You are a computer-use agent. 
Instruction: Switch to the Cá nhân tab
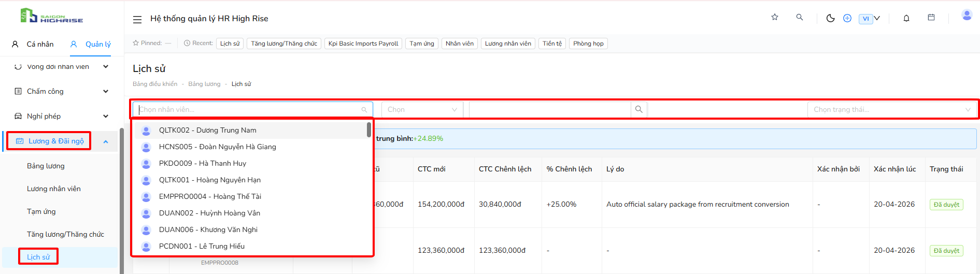tap(33, 44)
